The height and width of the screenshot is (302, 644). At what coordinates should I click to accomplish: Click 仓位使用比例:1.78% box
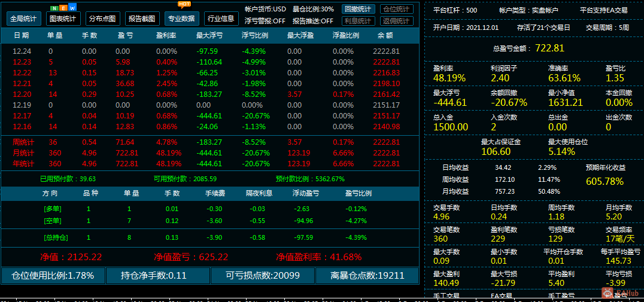pos(53,276)
